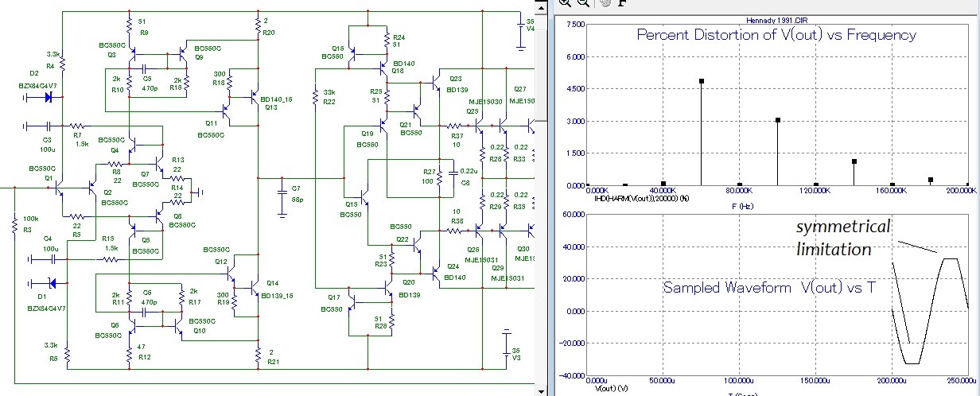Click the 'Q7' transistor label

pyautogui.click(x=144, y=173)
